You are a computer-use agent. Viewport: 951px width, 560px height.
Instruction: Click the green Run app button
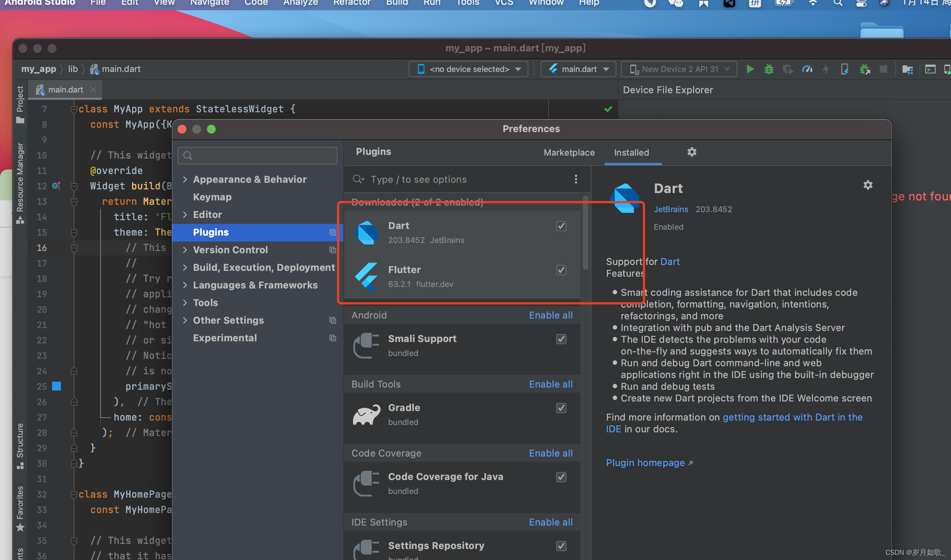click(x=750, y=69)
